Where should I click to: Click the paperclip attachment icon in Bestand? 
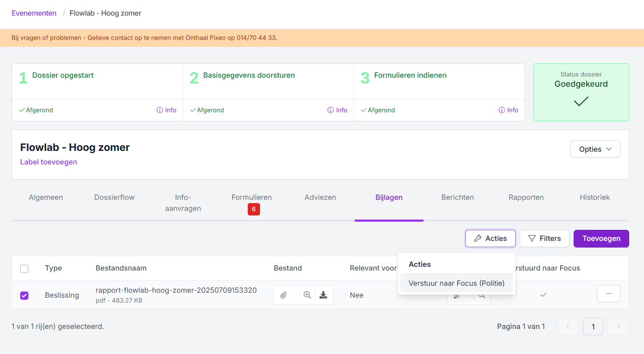point(284,295)
